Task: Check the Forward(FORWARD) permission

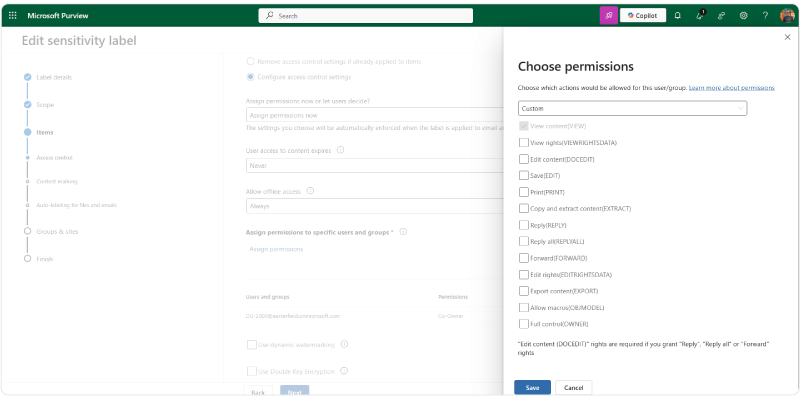Action: tap(524, 258)
